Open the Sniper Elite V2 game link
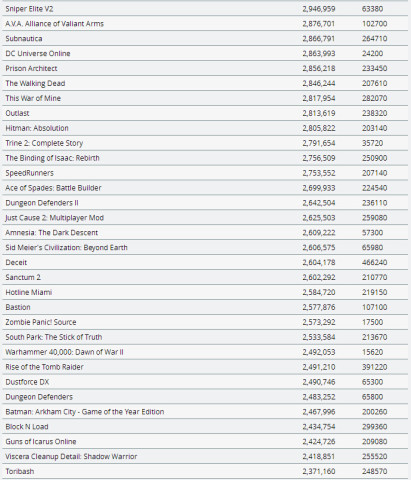This screenshot has height=480, width=411. [29, 9]
